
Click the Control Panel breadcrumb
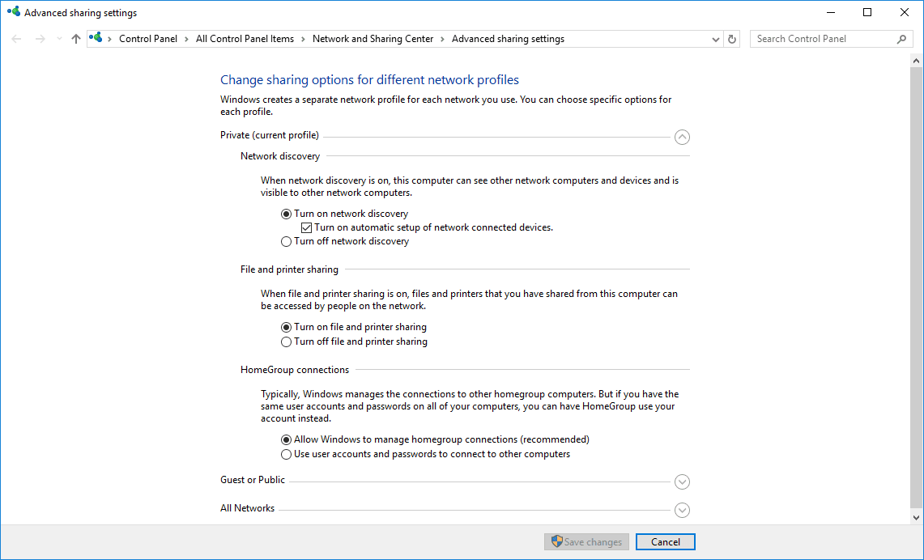point(147,39)
